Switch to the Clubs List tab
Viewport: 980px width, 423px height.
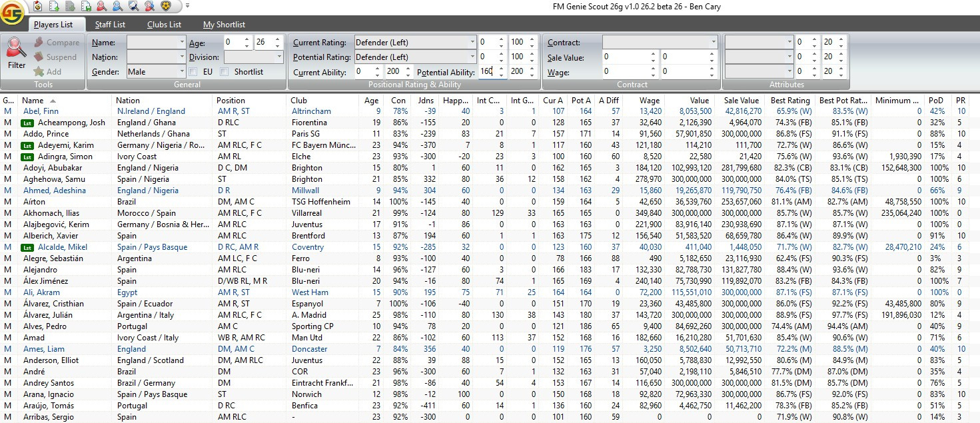[x=165, y=25]
